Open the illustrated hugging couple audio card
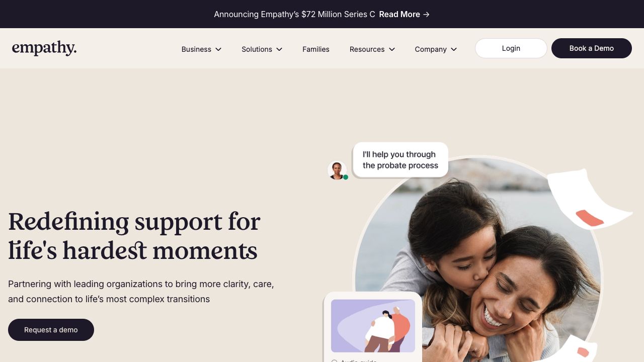The width and height of the screenshot is (644, 362). (x=373, y=326)
